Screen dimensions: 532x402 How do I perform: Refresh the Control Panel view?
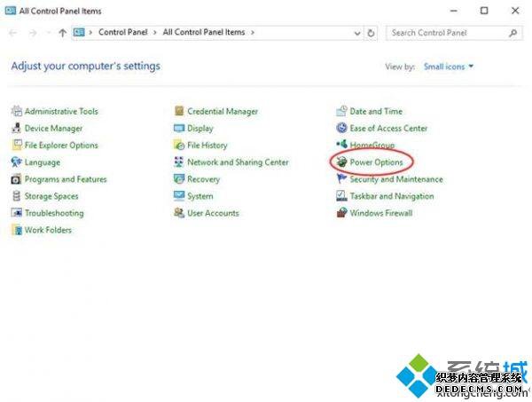point(371,33)
